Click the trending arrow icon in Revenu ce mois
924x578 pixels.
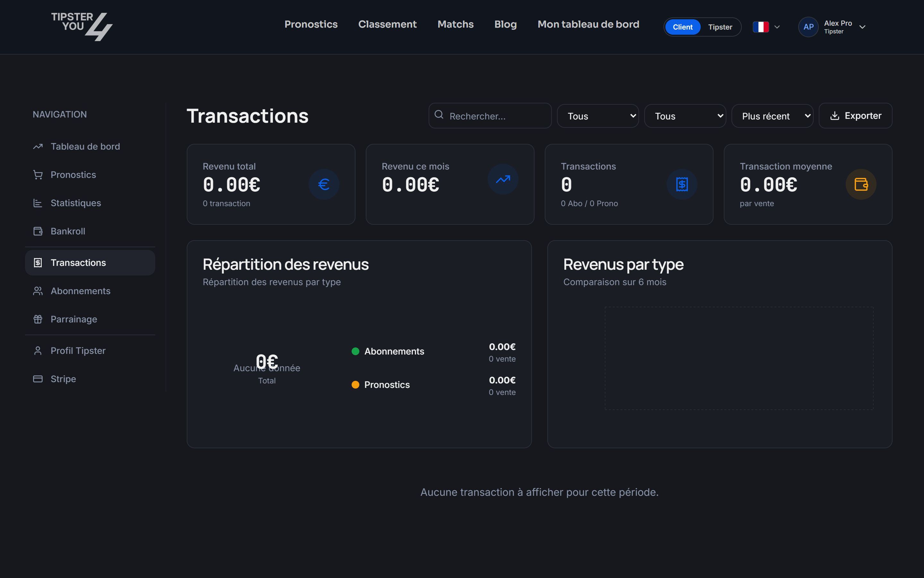[x=503, y=179]
